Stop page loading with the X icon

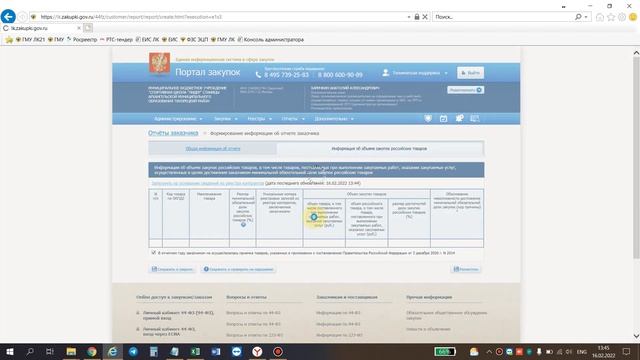coord(425,17)
